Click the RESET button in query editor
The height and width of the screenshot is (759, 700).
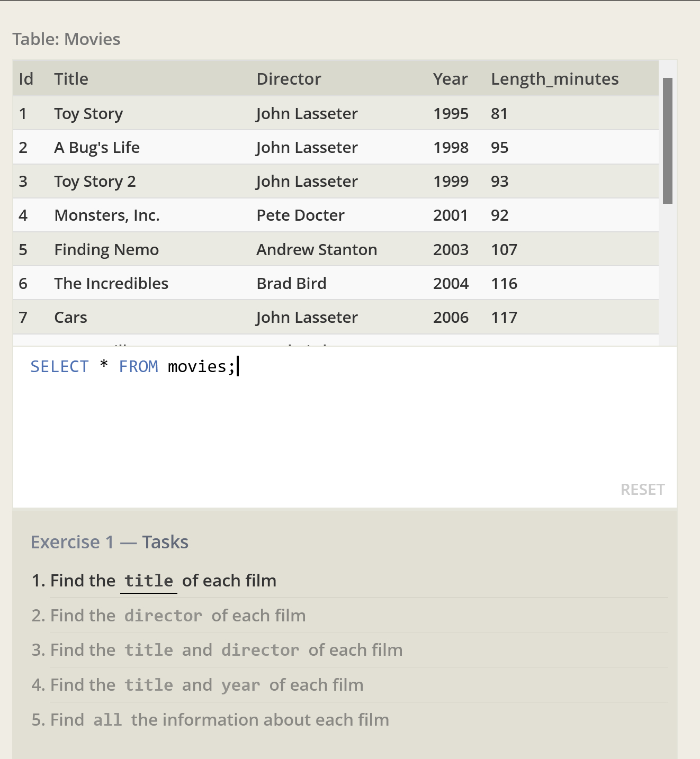pos(642,490)
